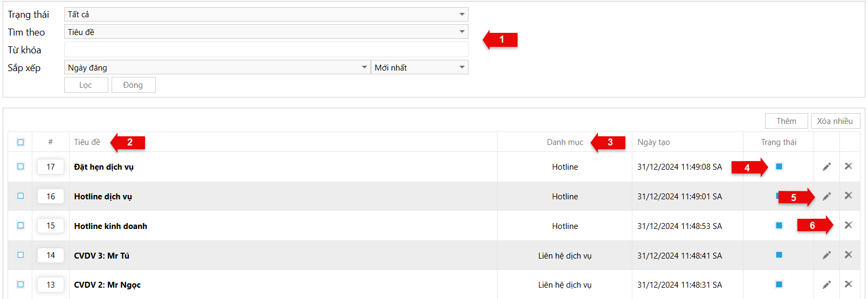Focus the "Từ khóa" keyword field
Screen dimensions: 868x299
[266, 50]
